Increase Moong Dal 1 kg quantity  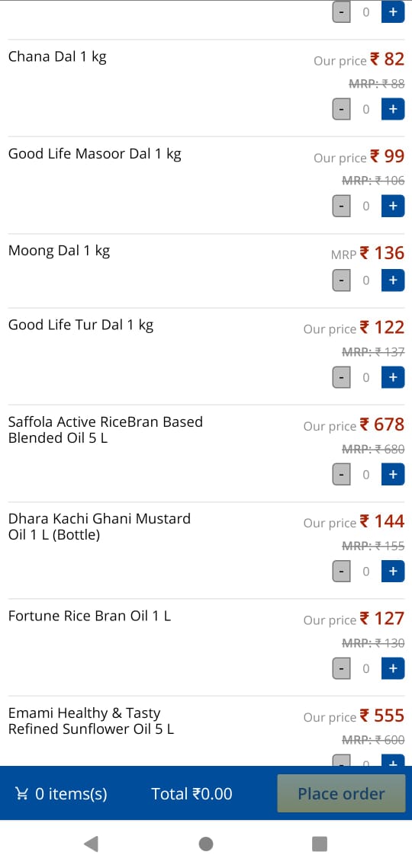[x=393, y=280]
